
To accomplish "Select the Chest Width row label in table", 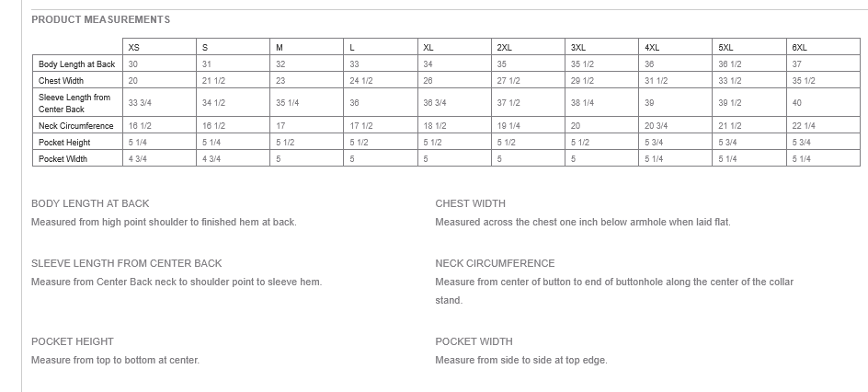I will tap(62, 81).
